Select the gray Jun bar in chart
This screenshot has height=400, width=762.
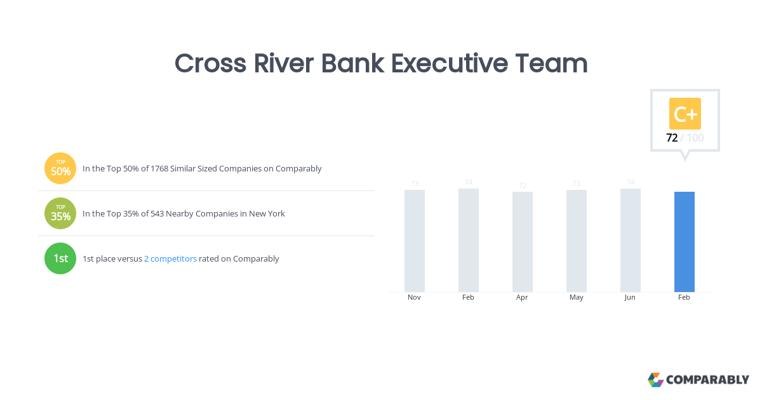pyautogui.click(x=630, y=240)
